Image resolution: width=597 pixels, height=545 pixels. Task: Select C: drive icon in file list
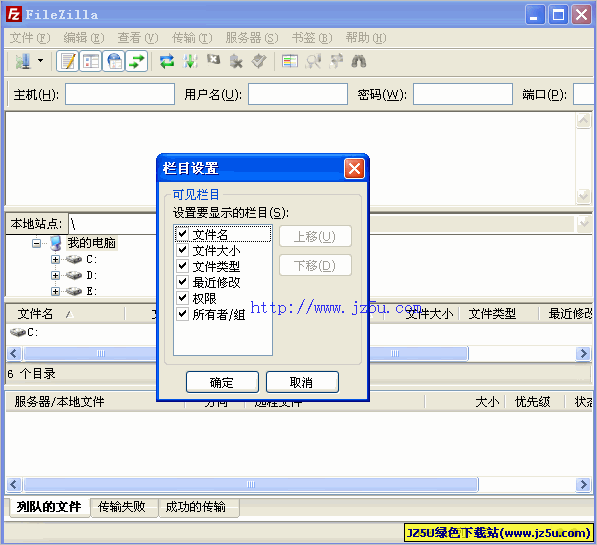click(x=18, y=332)
